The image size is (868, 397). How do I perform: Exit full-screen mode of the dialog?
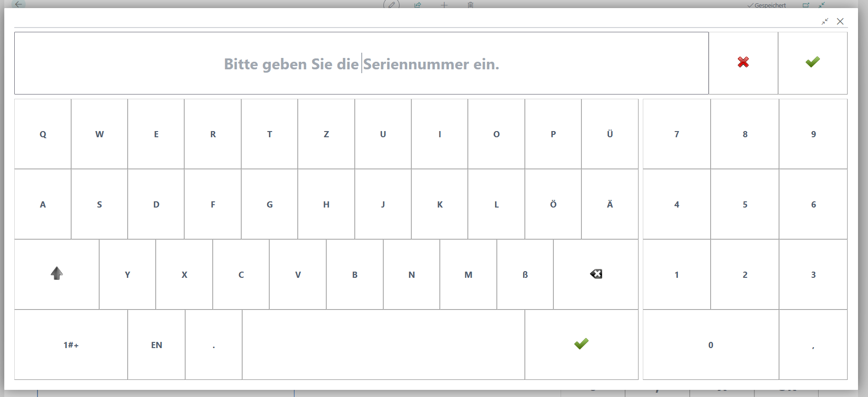tap(825, 21)
